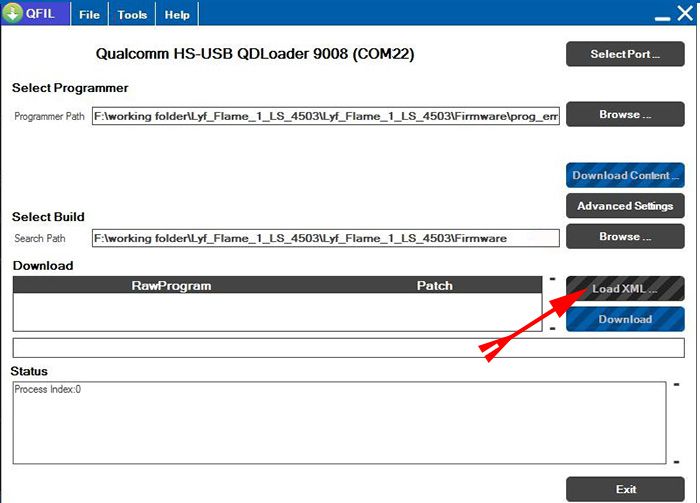Close the QFIL window
This screenshot has width=700, height=503.
click(x=685, y=13)
